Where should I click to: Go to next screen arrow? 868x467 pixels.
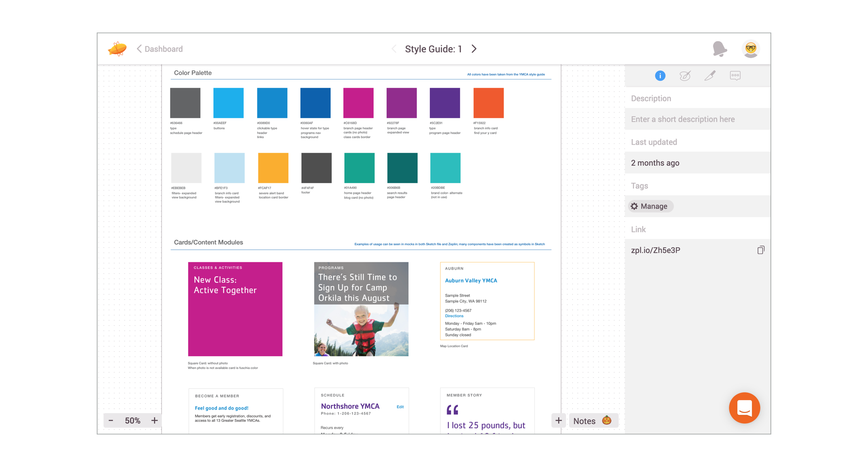click(474, 49)
